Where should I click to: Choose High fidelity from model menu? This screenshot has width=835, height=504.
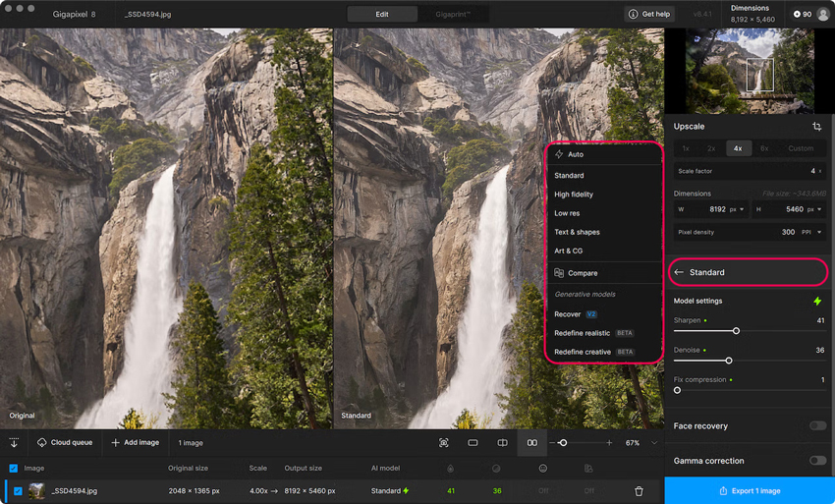[574, 195]
